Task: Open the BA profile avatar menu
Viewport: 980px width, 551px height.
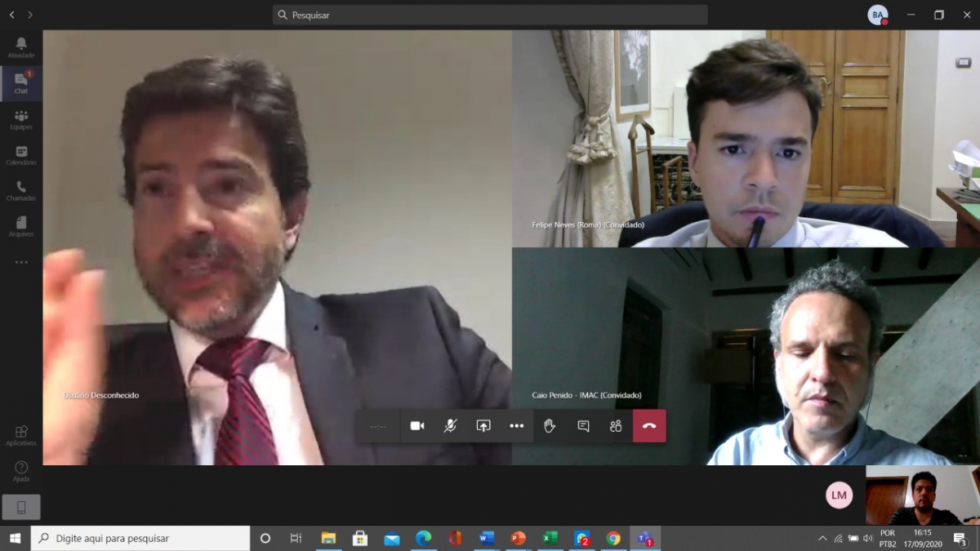Action: point(878,15)
